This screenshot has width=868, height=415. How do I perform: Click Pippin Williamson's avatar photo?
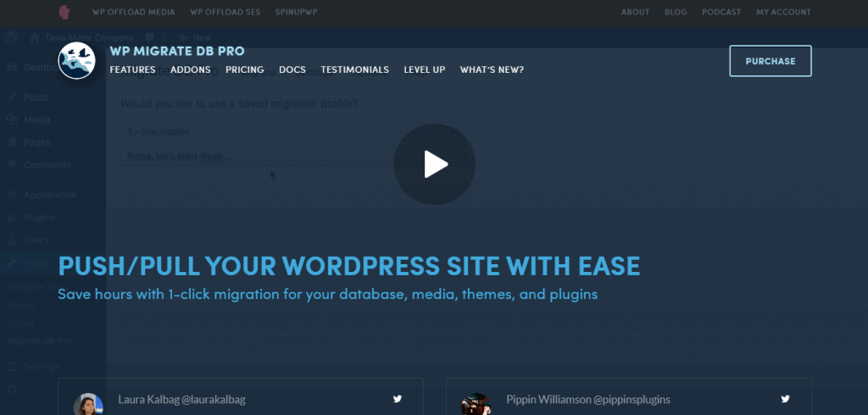(476, 405)
